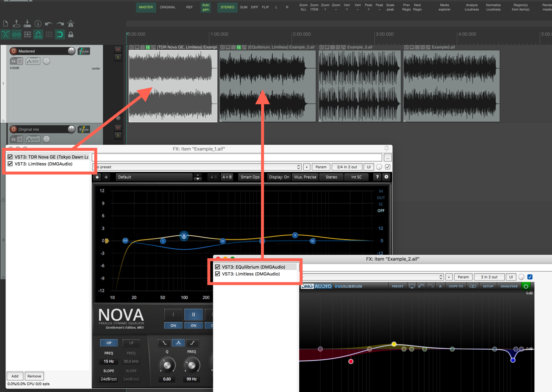Open the 2/4 in 2 out channel routing dropdown

(347, 167)
